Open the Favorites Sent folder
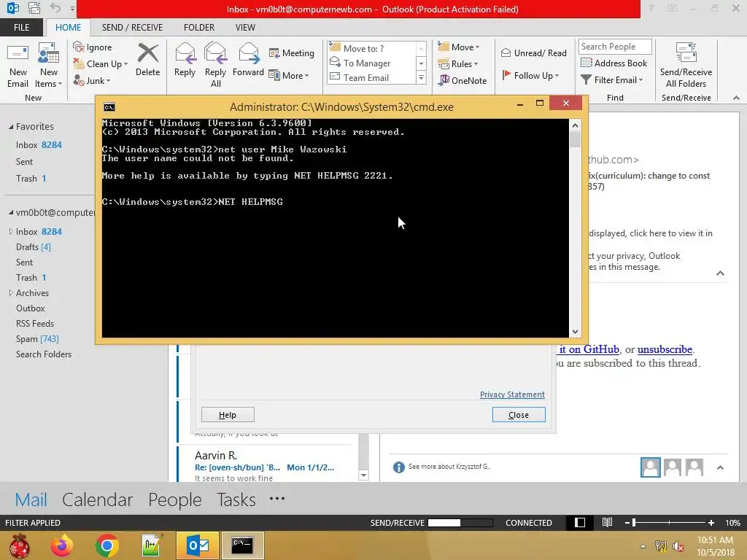This screenshot has width=747, height=560. pos(24,162)
